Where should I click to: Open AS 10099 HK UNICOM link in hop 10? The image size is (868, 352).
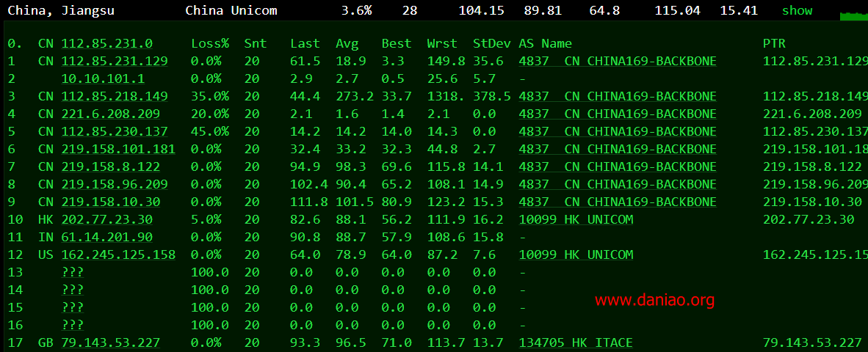point(576,220)
